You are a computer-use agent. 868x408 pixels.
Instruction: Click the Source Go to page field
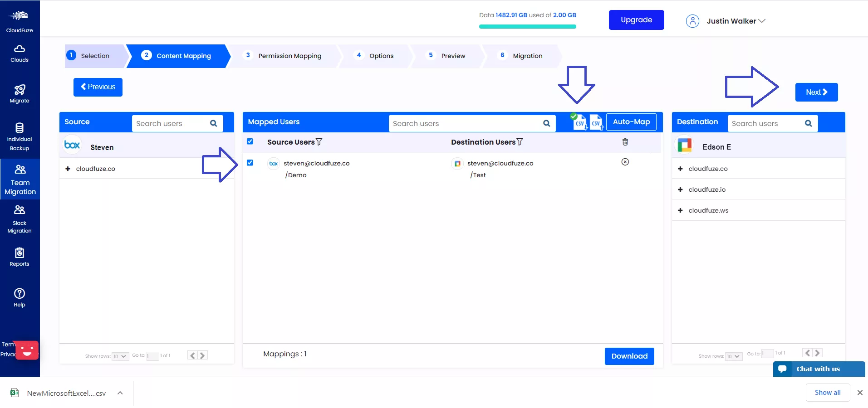[x=152, y=356]
